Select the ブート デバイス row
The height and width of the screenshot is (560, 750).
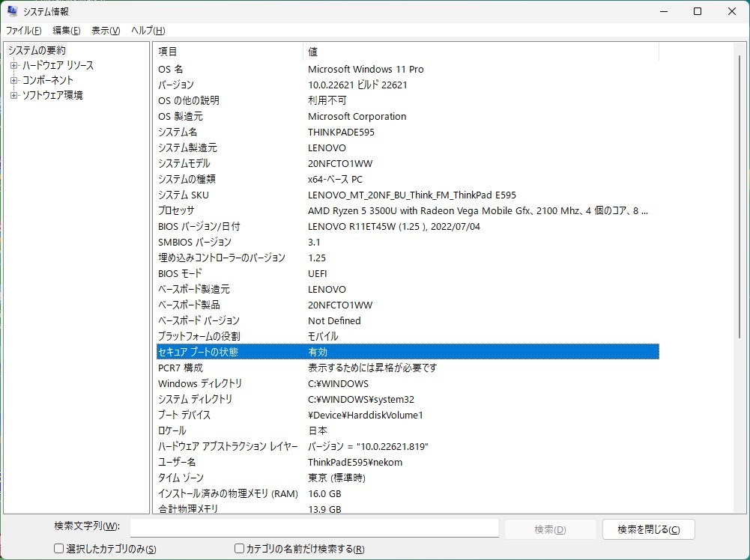(x=408, y=416)
